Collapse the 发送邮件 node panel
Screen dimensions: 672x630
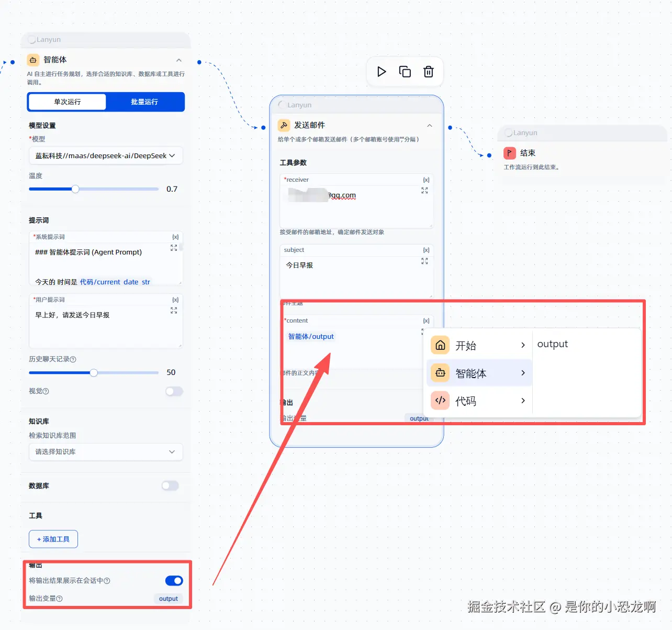coord(430,126)
